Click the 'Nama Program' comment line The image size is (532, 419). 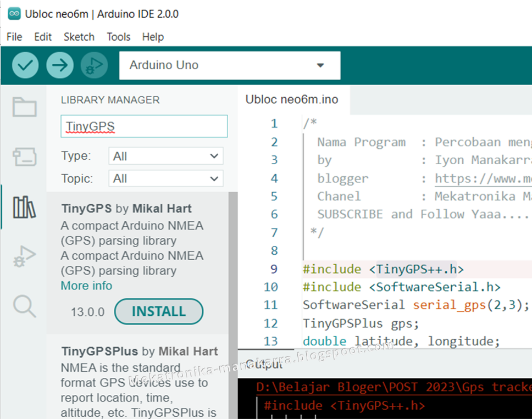tap(424, 142)
